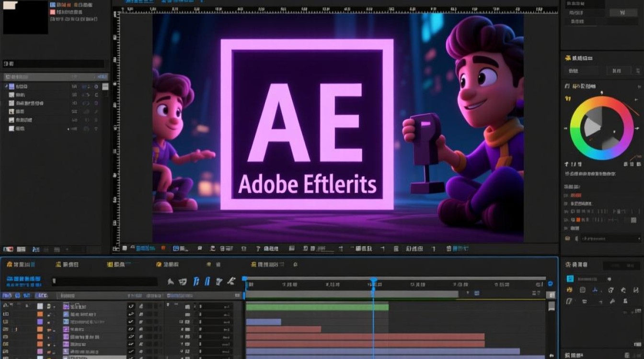Click the grid icon at the viewer's bottom-left corner
This screenshot has width=644, height=359.
[x=115, y=248]
